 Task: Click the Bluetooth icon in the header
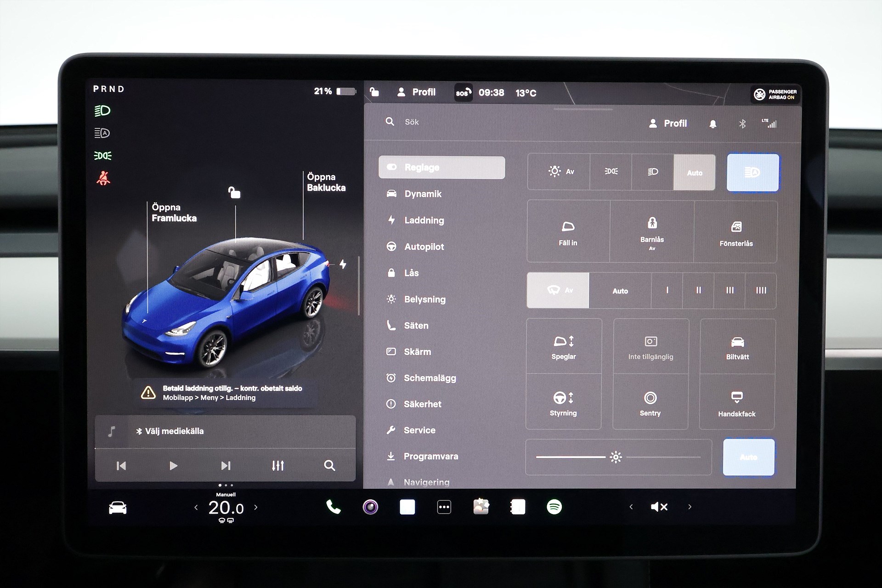(742, 124)
